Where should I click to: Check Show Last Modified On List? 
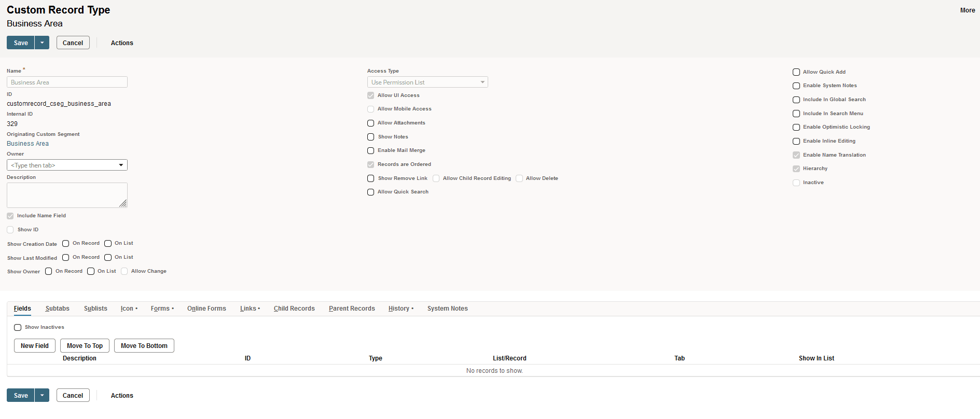point(108,257)
